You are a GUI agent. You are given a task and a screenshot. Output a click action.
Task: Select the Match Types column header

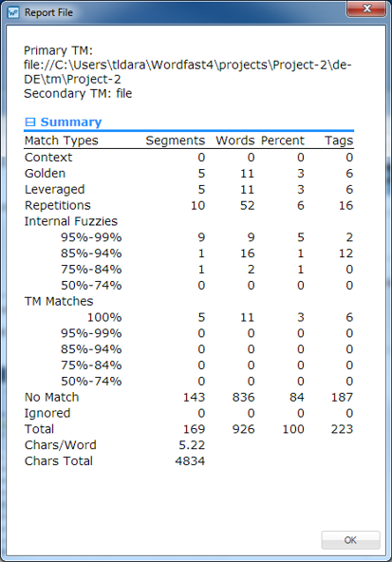[x=62, y=140]
